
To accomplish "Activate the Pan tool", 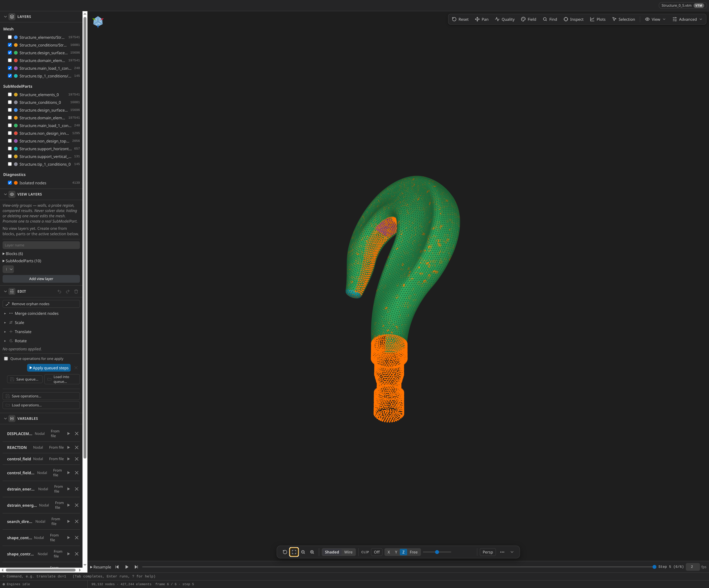I will (x=481, y=19).
